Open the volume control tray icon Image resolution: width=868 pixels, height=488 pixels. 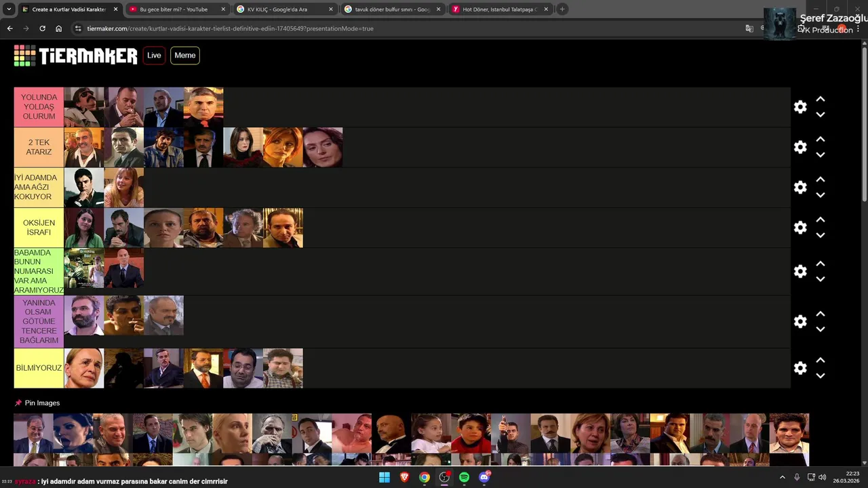coord(822,477)
